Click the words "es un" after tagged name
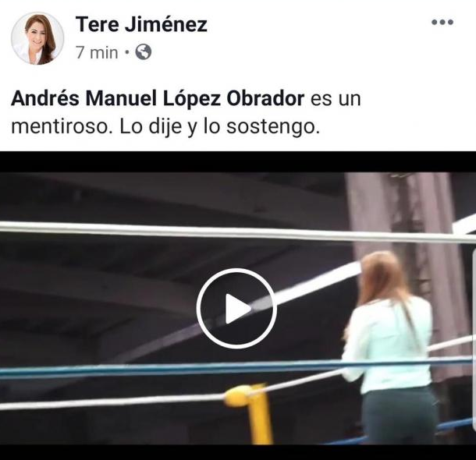 pos(336,100)
